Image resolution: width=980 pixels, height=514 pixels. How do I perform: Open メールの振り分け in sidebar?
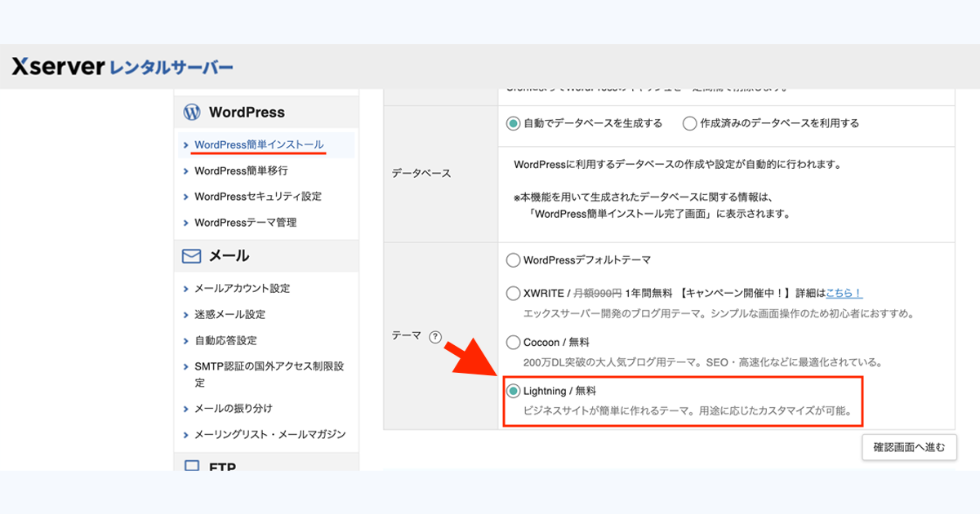pyautogui.click(x=234, y=408)
